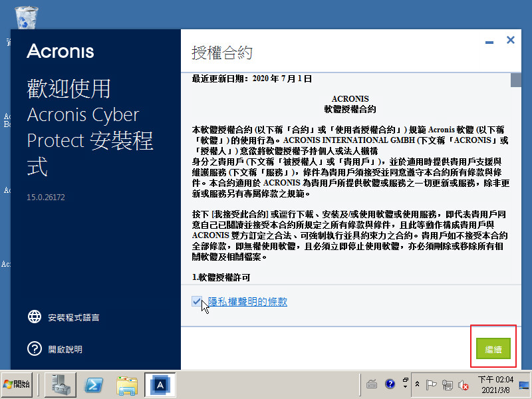
Task: Click the centered 軟體授權合約 title
Action: click(x=350, y=109)
